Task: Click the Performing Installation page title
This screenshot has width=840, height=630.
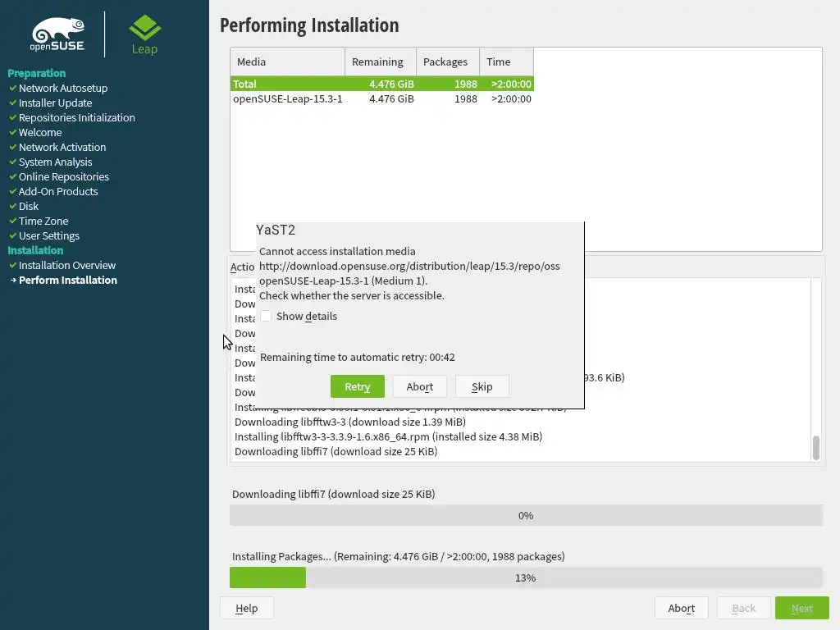Action: tap(309, 25)
